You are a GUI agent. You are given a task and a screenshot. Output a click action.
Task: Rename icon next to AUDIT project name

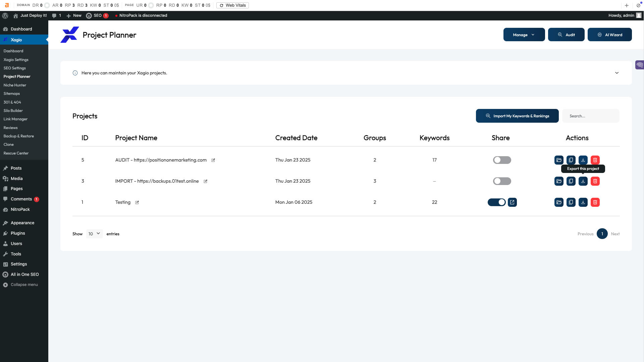pos(213,160)
